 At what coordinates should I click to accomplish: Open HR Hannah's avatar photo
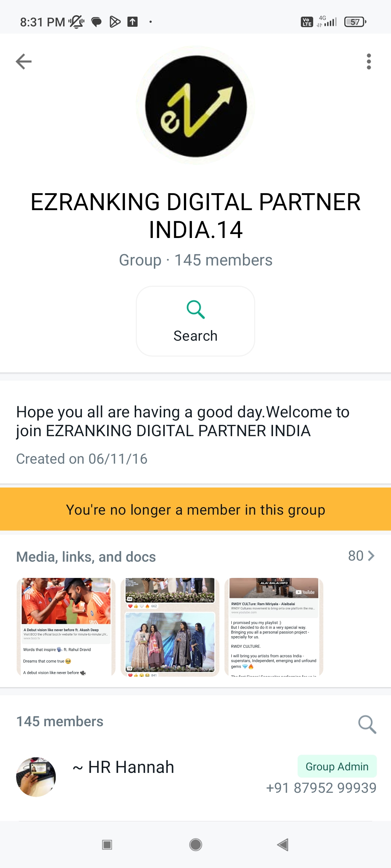(36, 777)
